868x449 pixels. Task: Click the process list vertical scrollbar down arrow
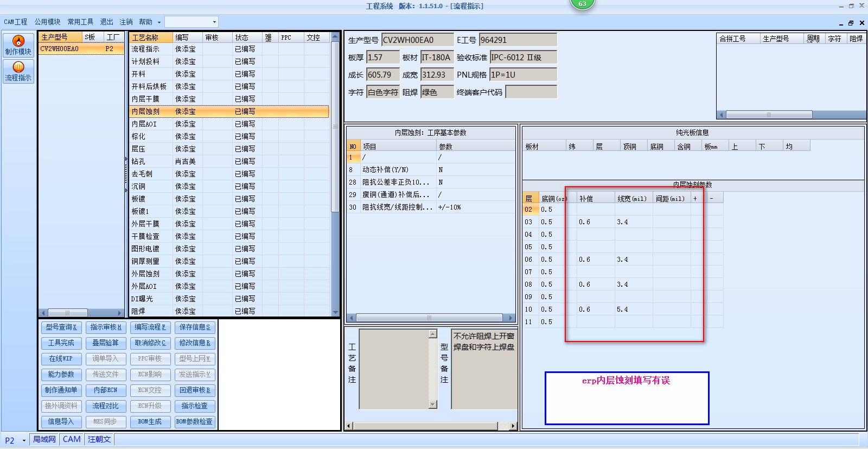pos(335,313)
